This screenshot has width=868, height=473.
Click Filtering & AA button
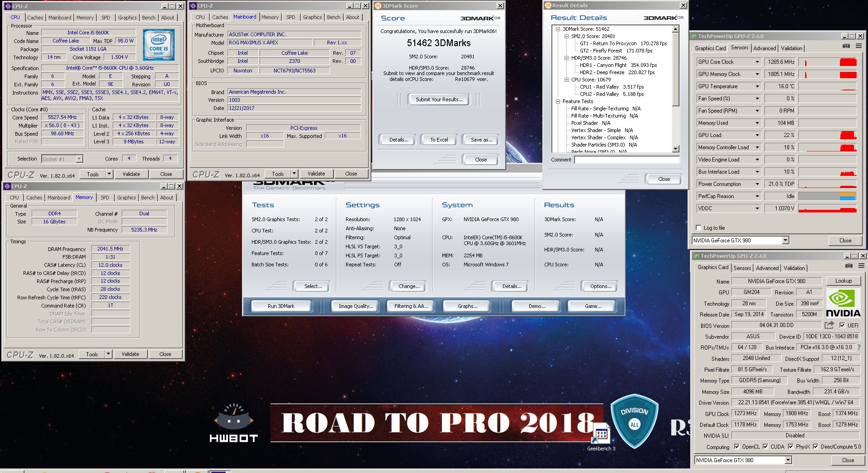(x=411, y=306)
